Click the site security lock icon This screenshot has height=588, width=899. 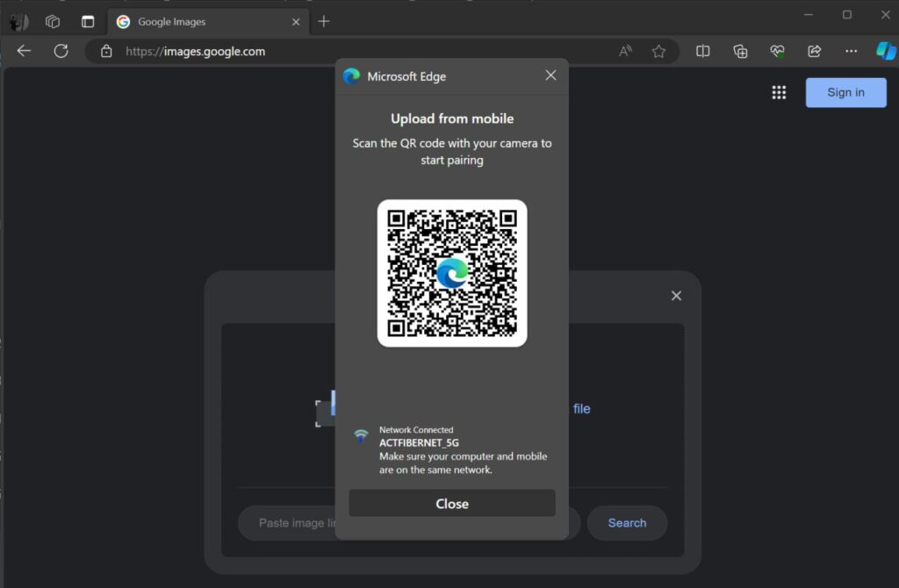[106, 51]
